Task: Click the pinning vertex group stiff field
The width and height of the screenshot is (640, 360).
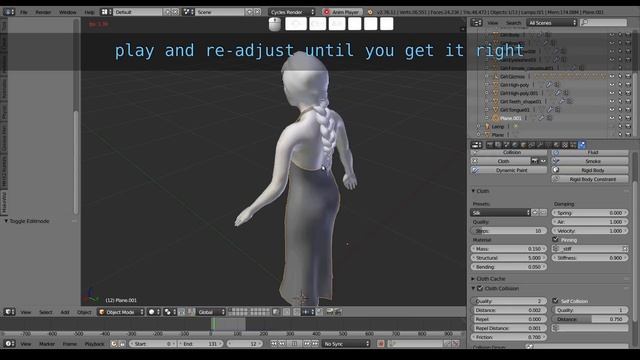Action: 590,249
